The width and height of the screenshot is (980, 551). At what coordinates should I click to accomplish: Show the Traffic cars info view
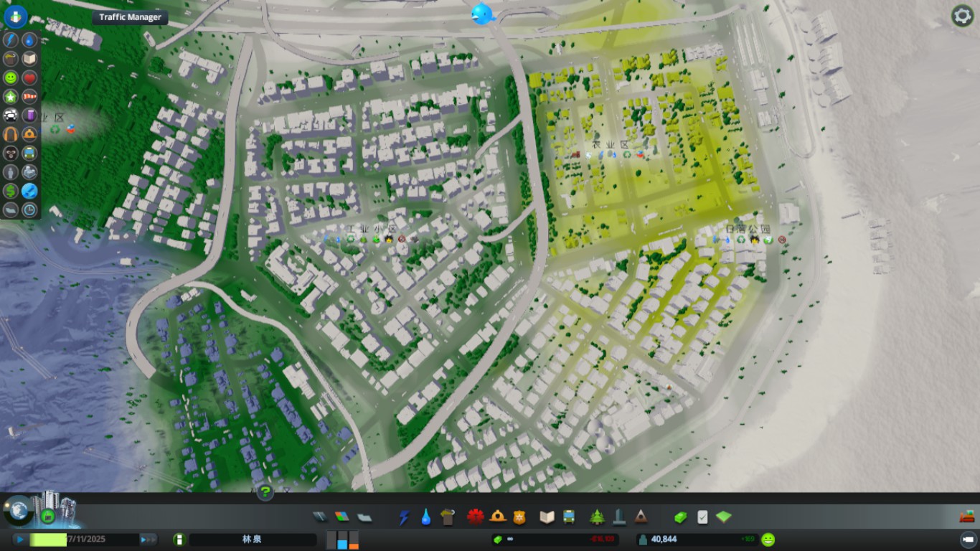coord(10,115)
